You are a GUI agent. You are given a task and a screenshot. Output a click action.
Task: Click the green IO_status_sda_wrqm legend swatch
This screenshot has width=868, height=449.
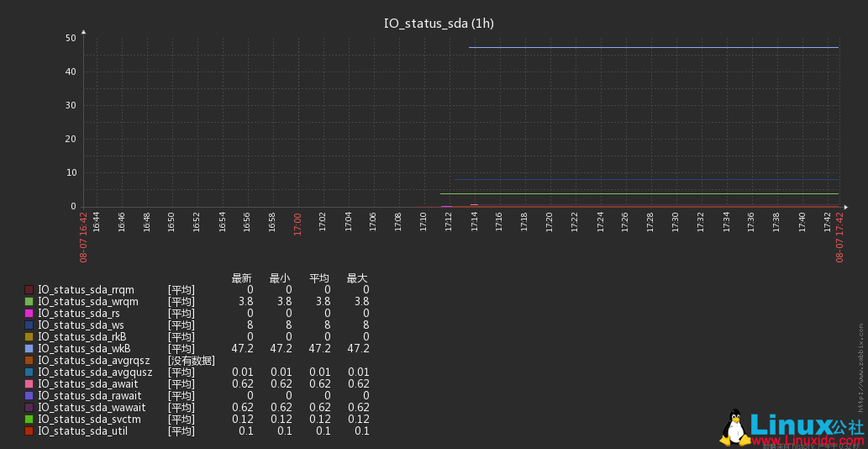(x=29, y=302)
